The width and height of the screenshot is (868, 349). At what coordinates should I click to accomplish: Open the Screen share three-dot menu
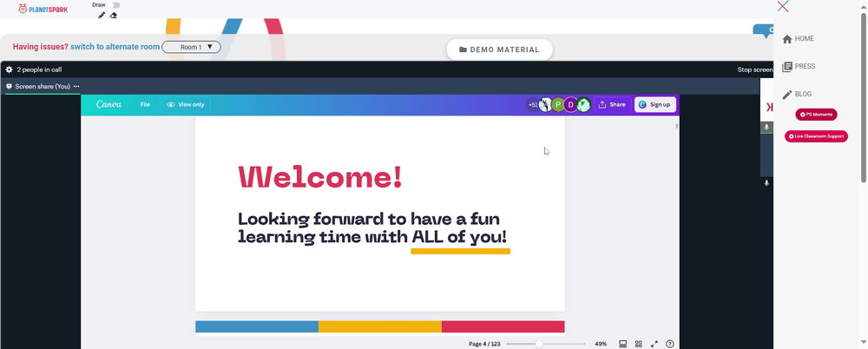click(x=76, y=87)
